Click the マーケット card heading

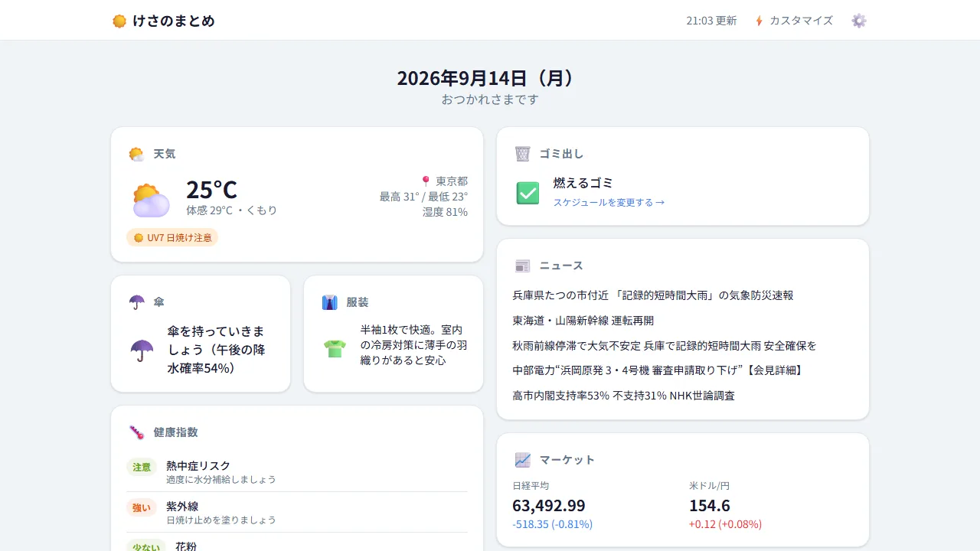pyautogui.click(x=567, y=460)
